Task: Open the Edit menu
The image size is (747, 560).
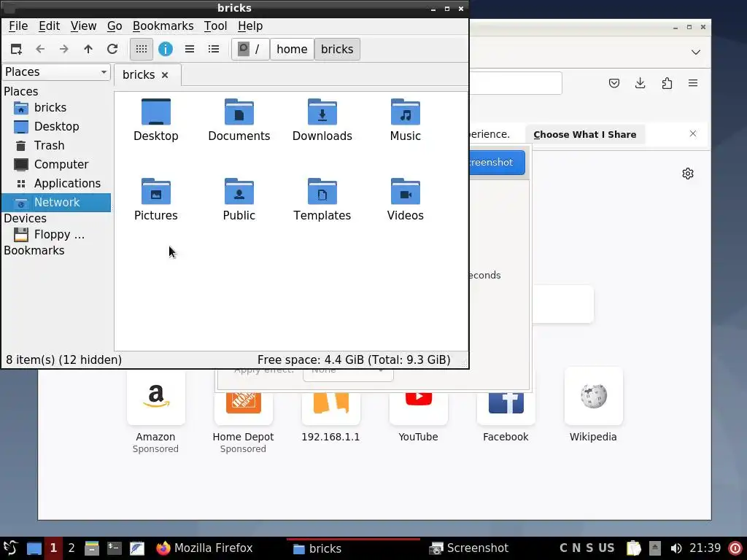Action: pyautogui.click(x=49, y=26)
